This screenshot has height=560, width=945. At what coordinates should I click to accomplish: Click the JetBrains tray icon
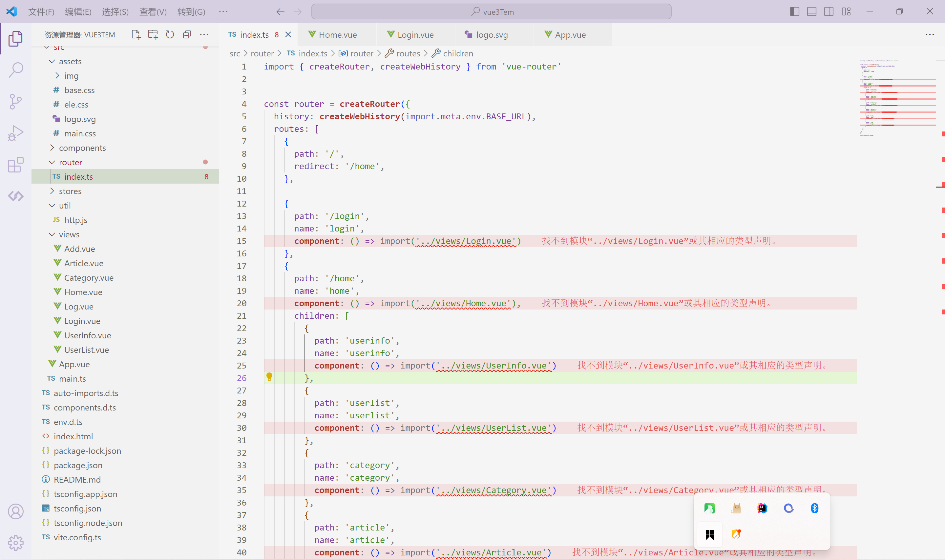pyautogui.click(x=762, y=508)
